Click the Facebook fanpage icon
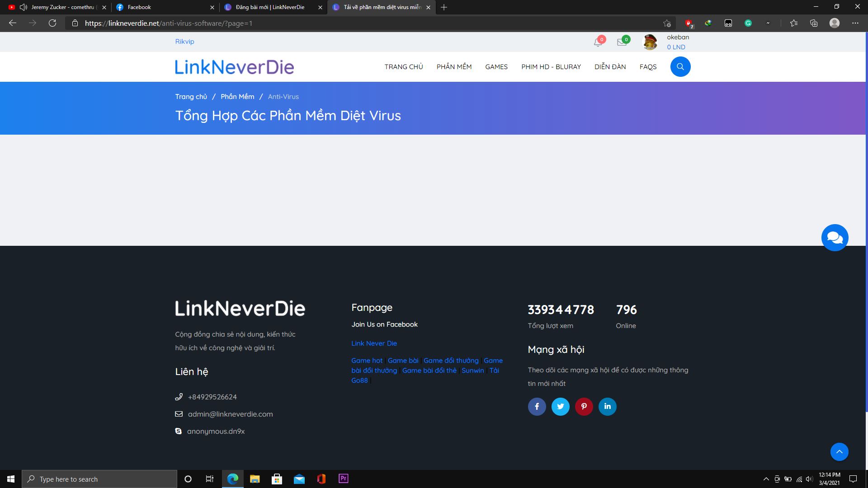This screenshot has width=868, height=488. [536, 406]
